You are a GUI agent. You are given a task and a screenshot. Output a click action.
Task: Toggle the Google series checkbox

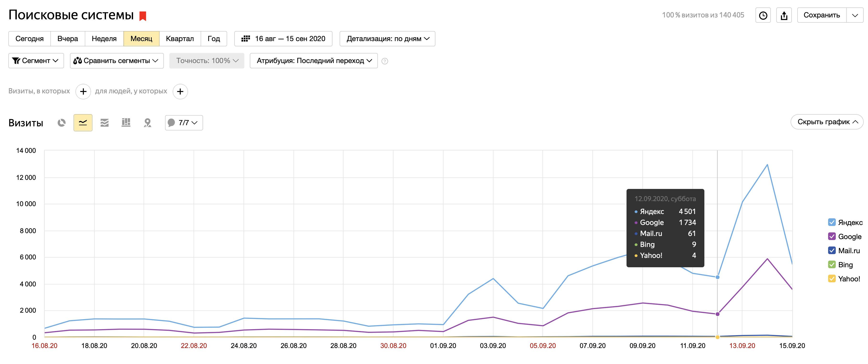(832, 236)
